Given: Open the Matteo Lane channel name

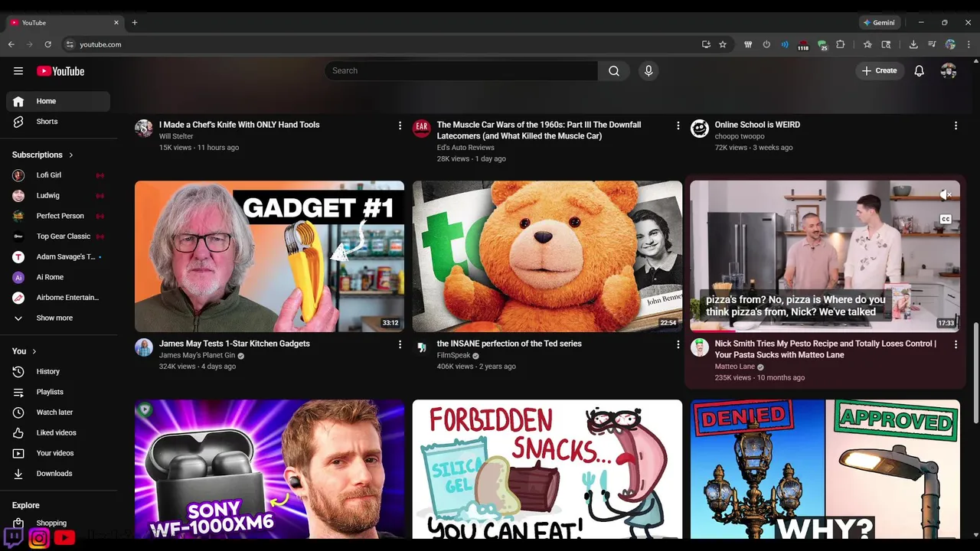Looking at the screenshot, I should click(x=735, y=367).
